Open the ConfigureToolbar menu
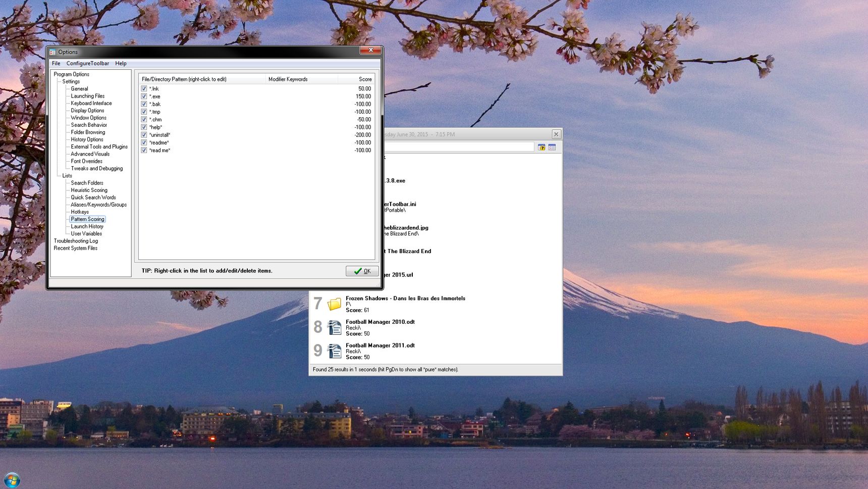 [x=88, y=63]
